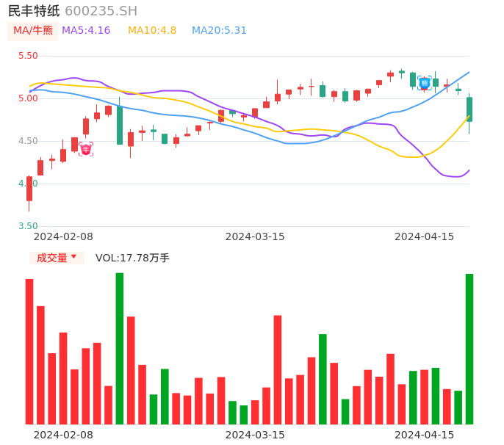Click the stock code 600235.SH

(101, 10)
